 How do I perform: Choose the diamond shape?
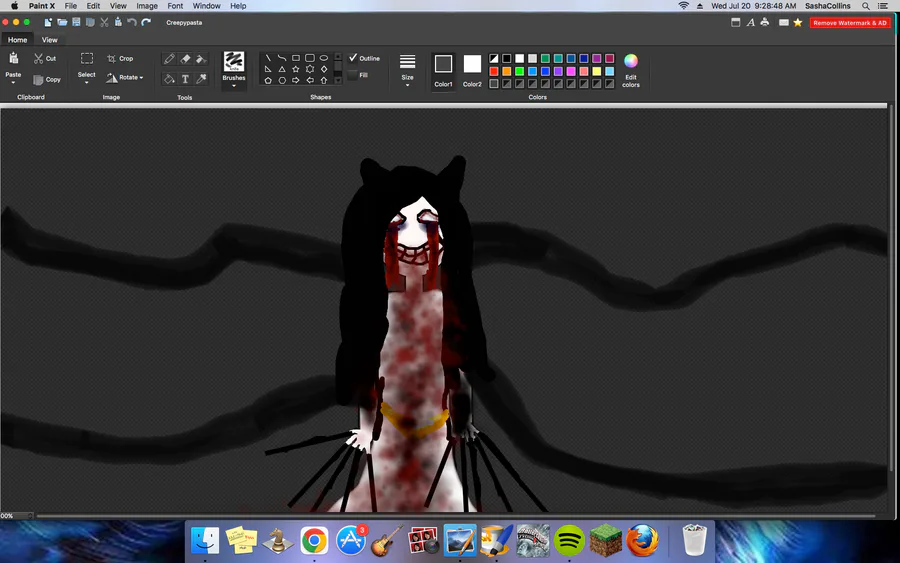tap(324, 69)
